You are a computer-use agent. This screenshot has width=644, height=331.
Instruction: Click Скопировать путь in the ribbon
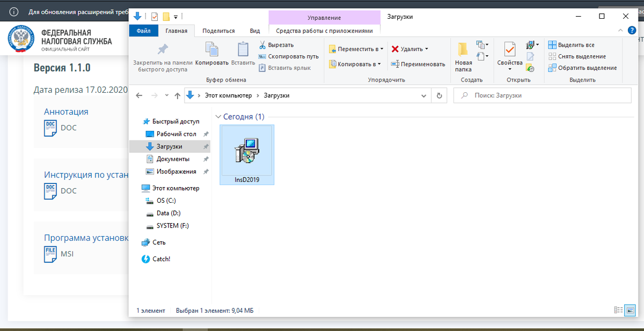pos(289,56)
